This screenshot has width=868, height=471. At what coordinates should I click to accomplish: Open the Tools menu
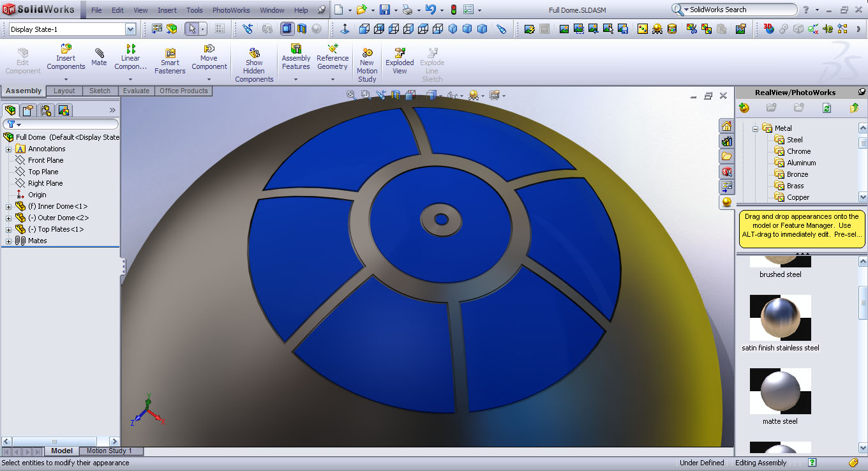[195, 10]
